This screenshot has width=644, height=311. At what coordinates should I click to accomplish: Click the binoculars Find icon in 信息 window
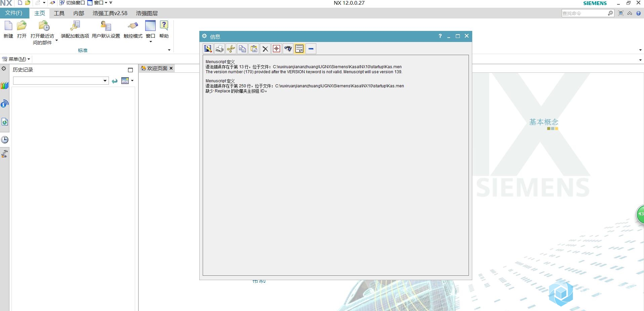tap(288, 49)
